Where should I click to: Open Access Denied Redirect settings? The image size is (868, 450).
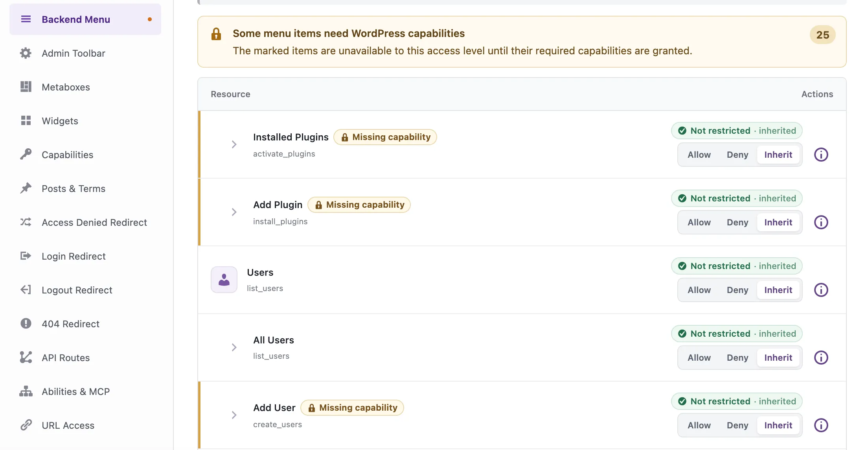coord(85,222)
